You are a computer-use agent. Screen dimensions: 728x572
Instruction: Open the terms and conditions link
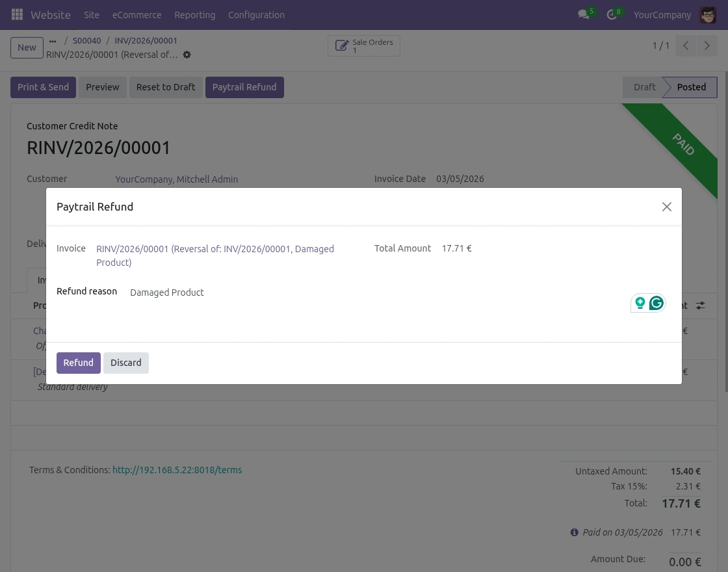(177, 470)
